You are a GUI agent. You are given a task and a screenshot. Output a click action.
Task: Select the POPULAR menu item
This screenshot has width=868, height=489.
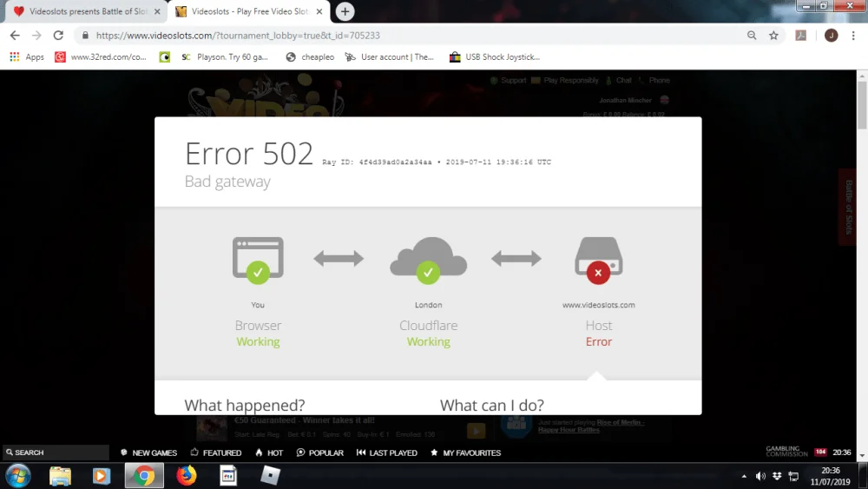click(320, 453)
